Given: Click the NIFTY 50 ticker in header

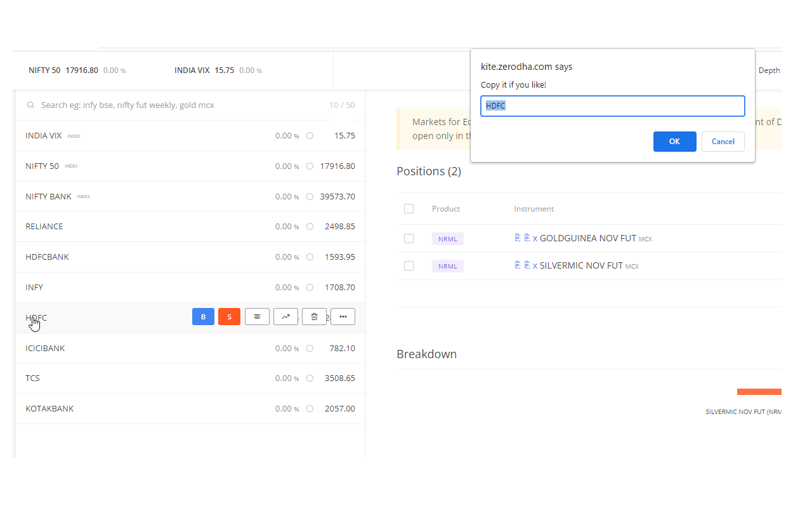Looking at the screenshot, I should 44,70.
